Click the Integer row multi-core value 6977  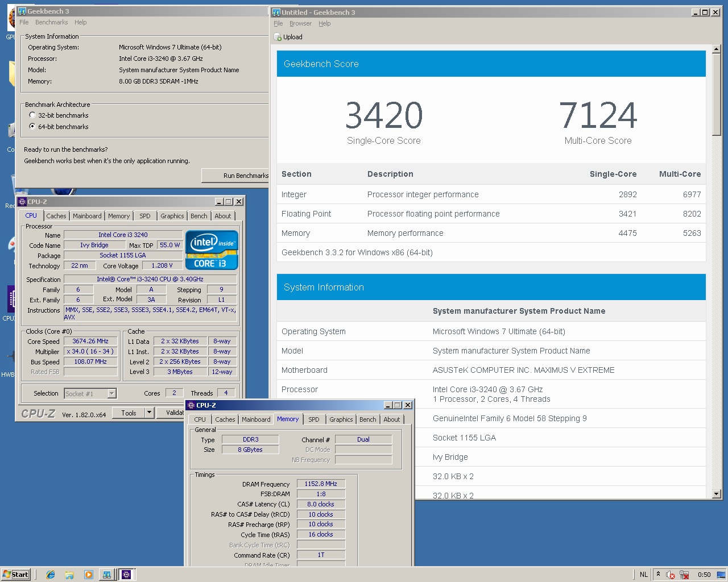[692, 194]
